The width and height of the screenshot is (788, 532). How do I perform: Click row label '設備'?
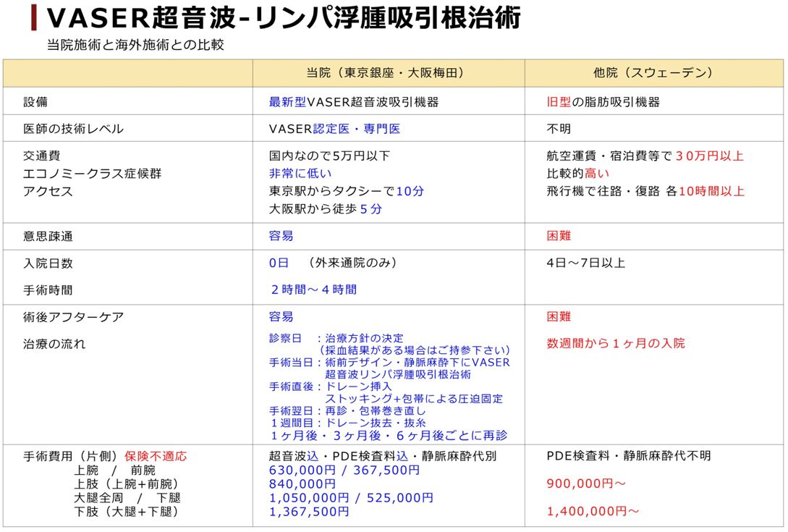(x=35, y=102)
